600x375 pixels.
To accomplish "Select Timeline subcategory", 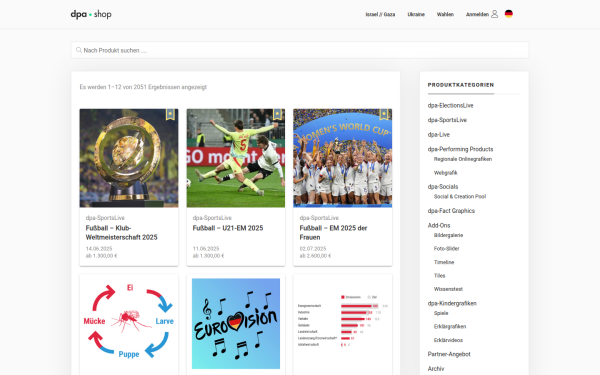I will tap(444, 262).
